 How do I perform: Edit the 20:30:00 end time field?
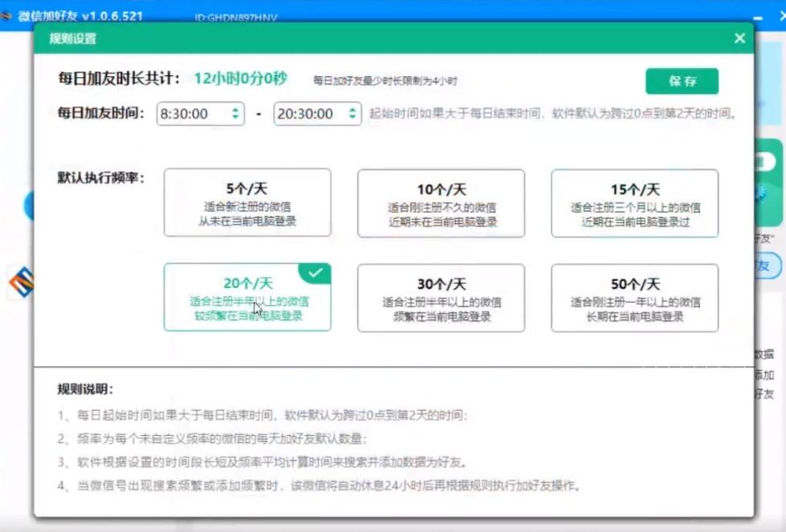317,114
